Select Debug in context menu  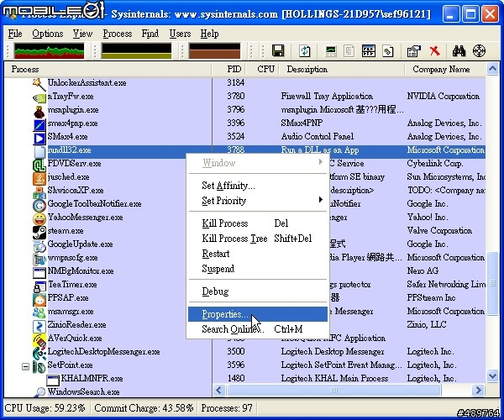coord(257,291)
